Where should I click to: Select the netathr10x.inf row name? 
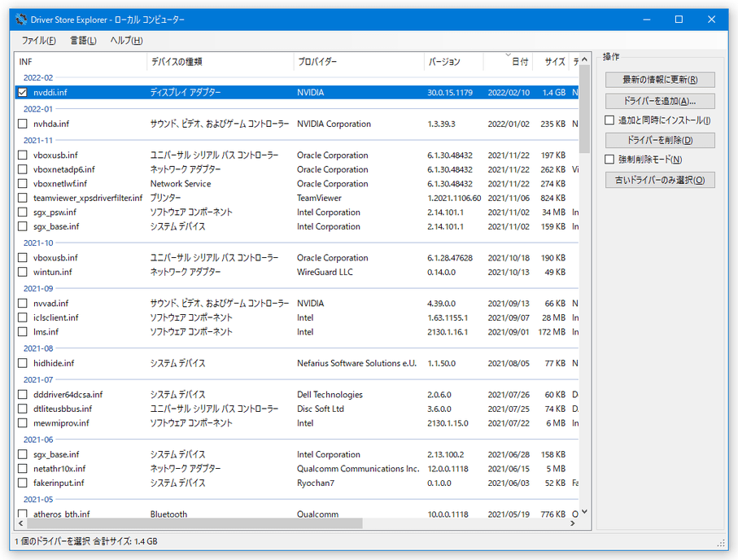pos(59,469)
